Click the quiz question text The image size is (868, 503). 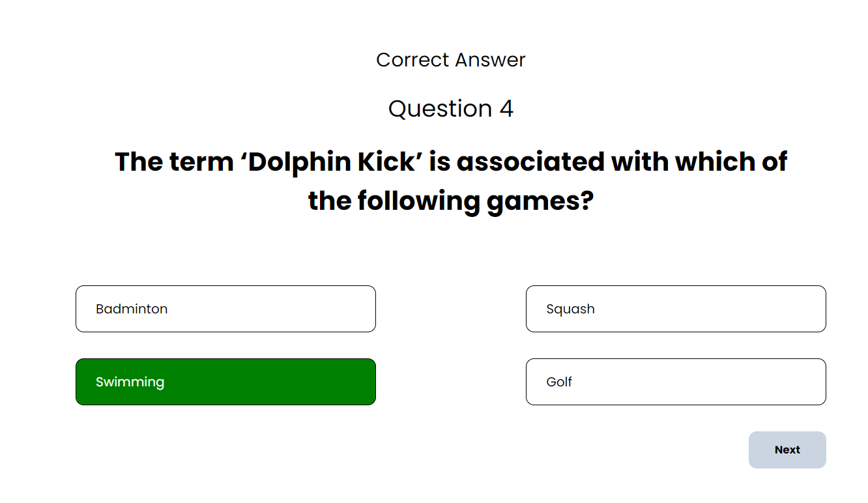[450, 180]
